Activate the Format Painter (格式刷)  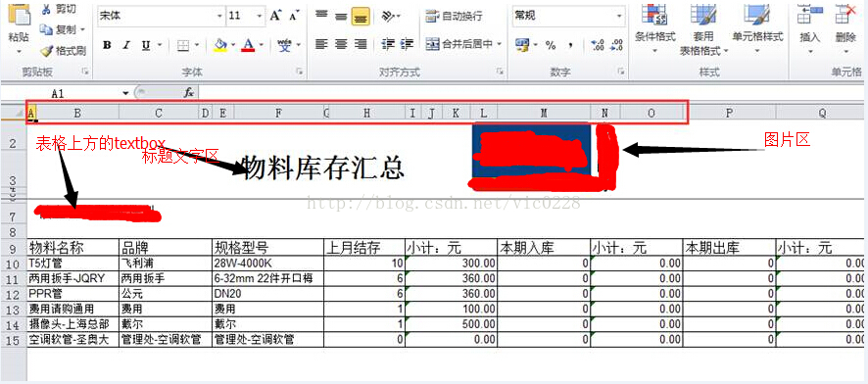coord(63,51)
